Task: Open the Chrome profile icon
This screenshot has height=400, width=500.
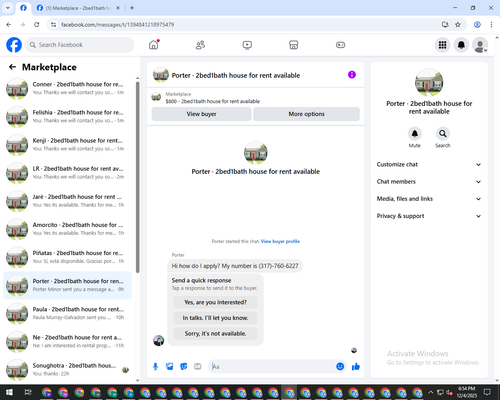Action: point(477,25)
